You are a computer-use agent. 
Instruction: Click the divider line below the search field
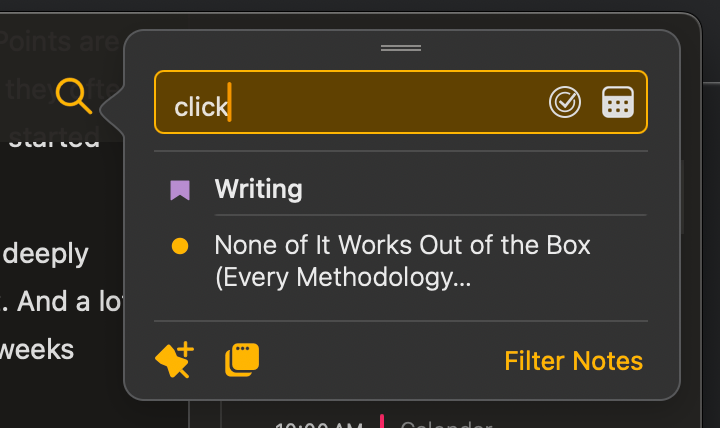tap(401, 151)
